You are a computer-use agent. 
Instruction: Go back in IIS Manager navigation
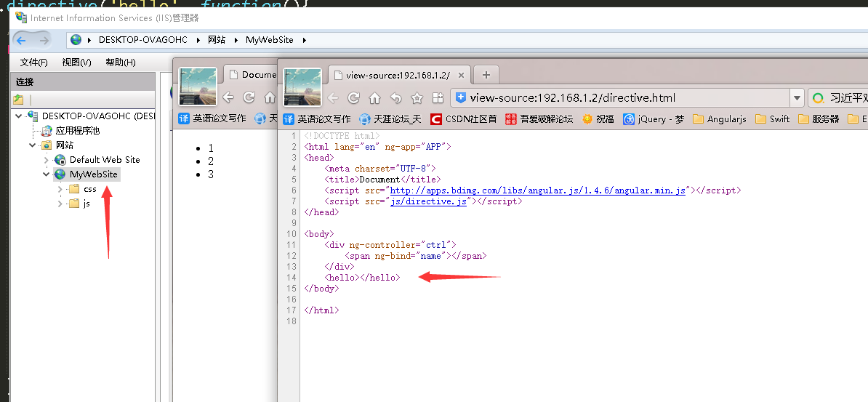[x=20, y=40]
